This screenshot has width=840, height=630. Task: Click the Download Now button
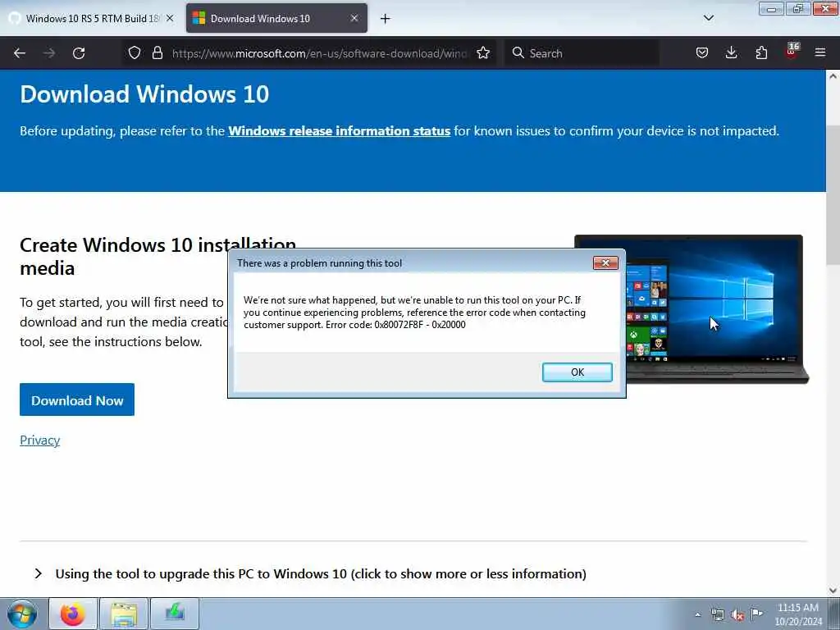pyautogui.click(x=77, y=399)
